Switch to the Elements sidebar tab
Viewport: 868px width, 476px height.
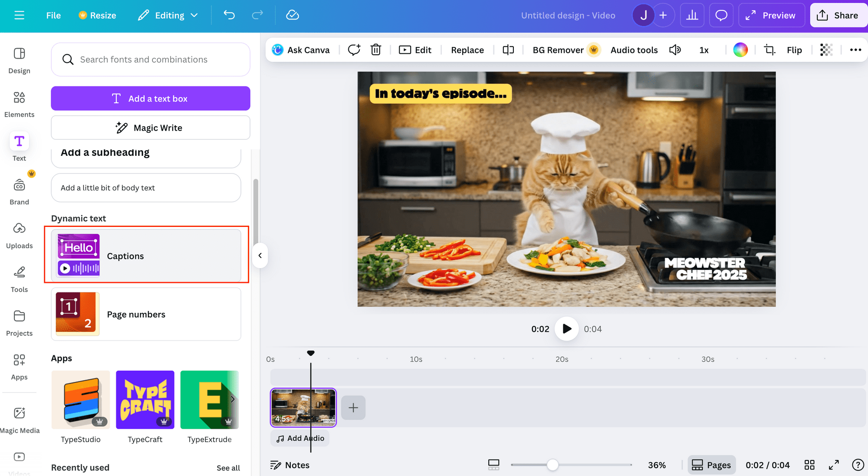click(19, 105)
